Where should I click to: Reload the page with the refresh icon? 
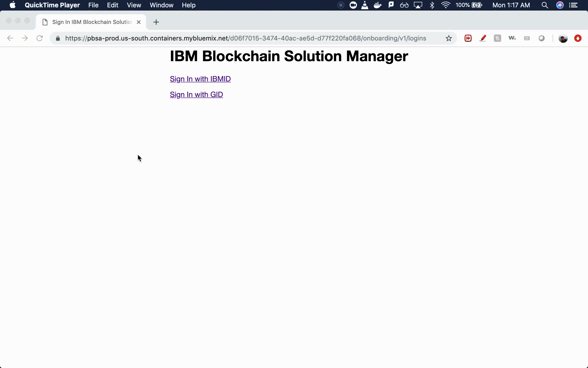(x=40, y=38)
